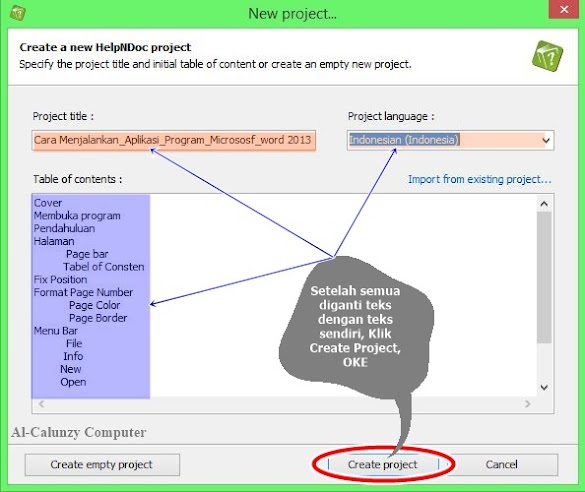Select the Indonesian (Indonesia) language text

click(x=404, y=140)
